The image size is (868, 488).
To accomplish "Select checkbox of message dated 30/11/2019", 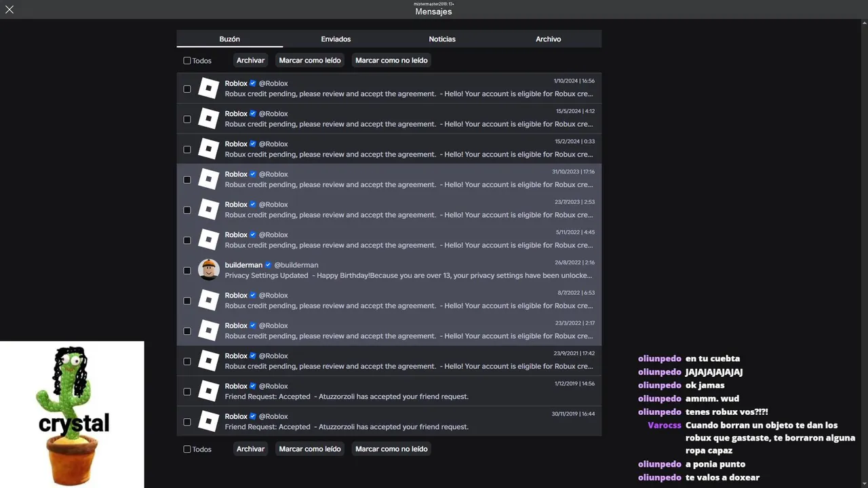I will tap(187, 422).
